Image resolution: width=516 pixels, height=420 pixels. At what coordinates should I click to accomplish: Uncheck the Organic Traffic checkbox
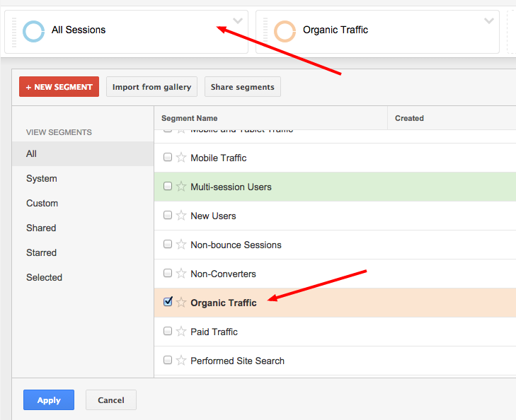(168, 301)
